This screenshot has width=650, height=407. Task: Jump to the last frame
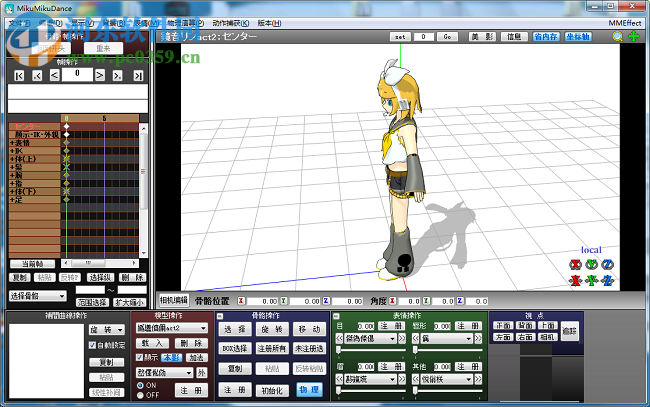point(138,75)
